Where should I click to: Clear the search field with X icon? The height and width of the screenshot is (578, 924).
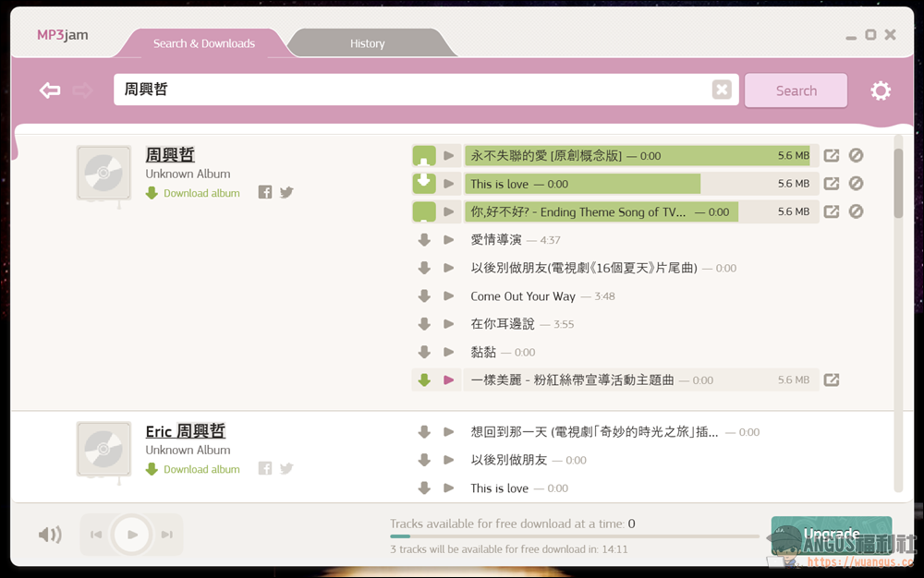[x=722, y=90]
